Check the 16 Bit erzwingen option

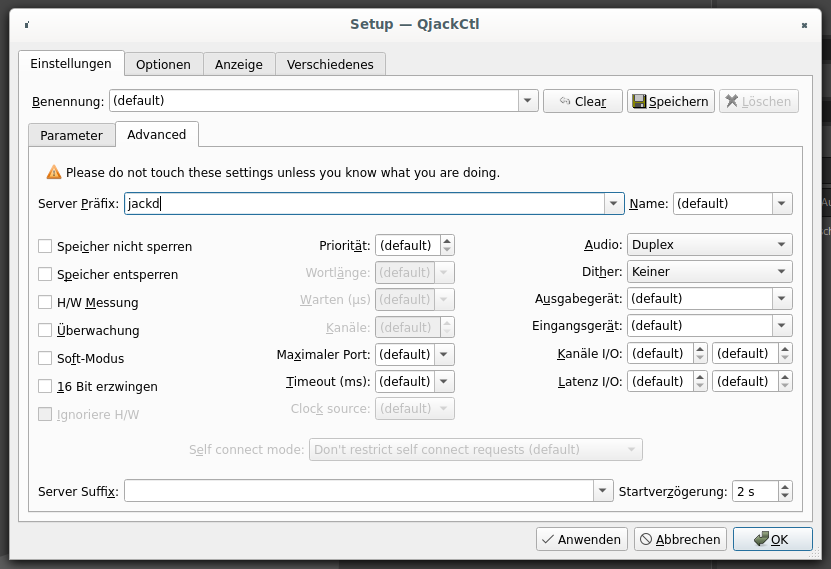(x=45, y=386)
